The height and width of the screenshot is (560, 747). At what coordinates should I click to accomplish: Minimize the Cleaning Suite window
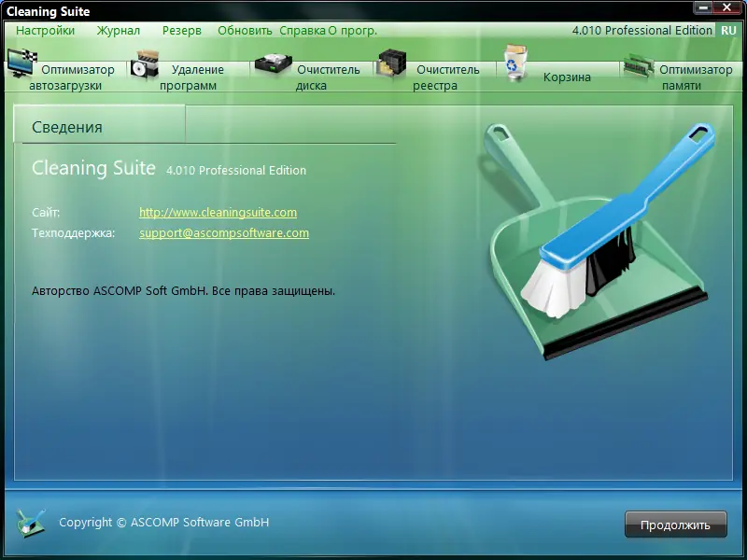704,7
